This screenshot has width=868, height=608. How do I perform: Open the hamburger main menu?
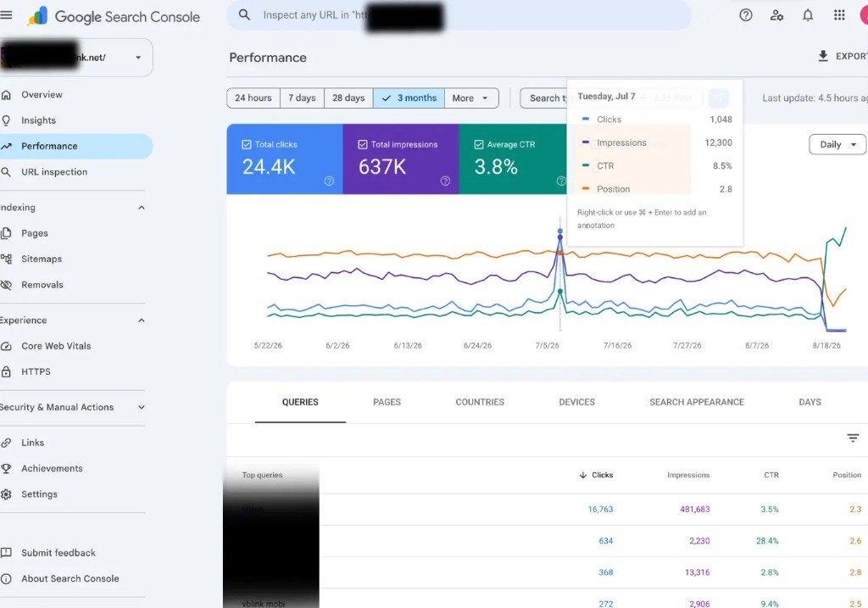click(6, 15)
